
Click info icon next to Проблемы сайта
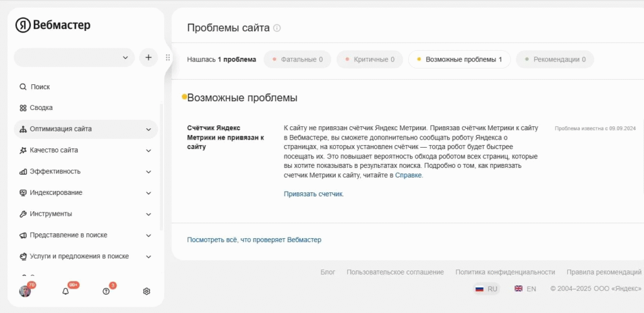click(277, 28)
